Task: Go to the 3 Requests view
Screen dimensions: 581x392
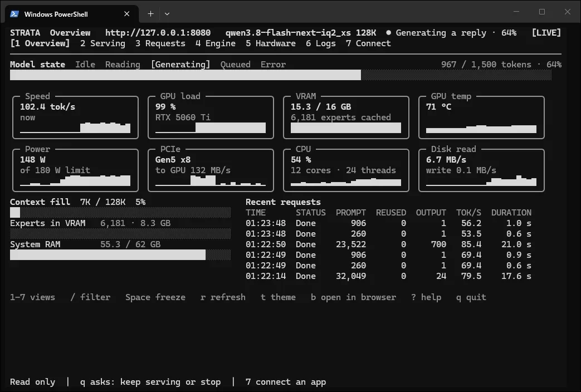Action: point(160,43)
